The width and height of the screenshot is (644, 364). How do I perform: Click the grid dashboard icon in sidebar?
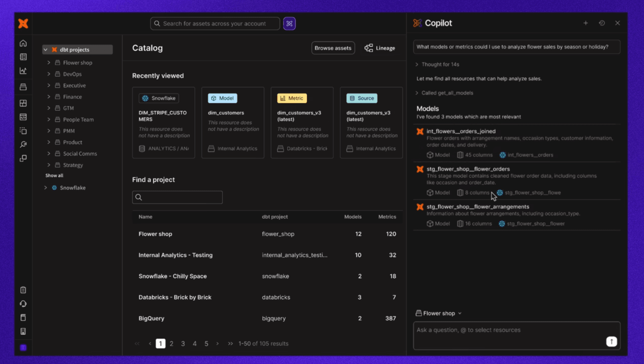coord(23,103)
